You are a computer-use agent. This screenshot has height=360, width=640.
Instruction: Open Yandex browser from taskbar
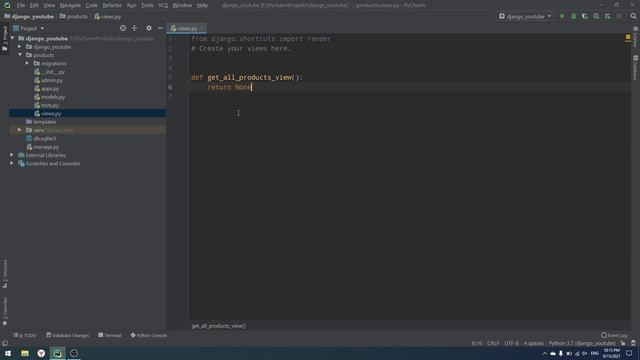[x=41, y=353]
